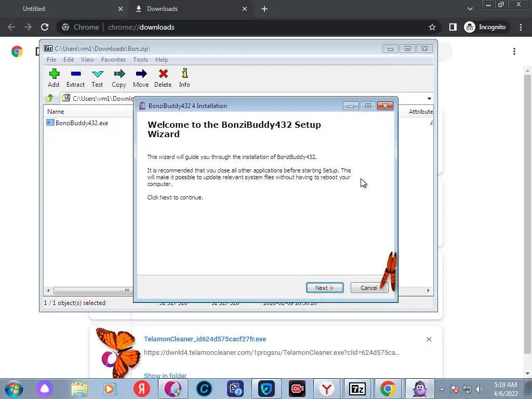
Task: Open the red screen recorder taskbar icon
Action: click(x=297, y=389)
